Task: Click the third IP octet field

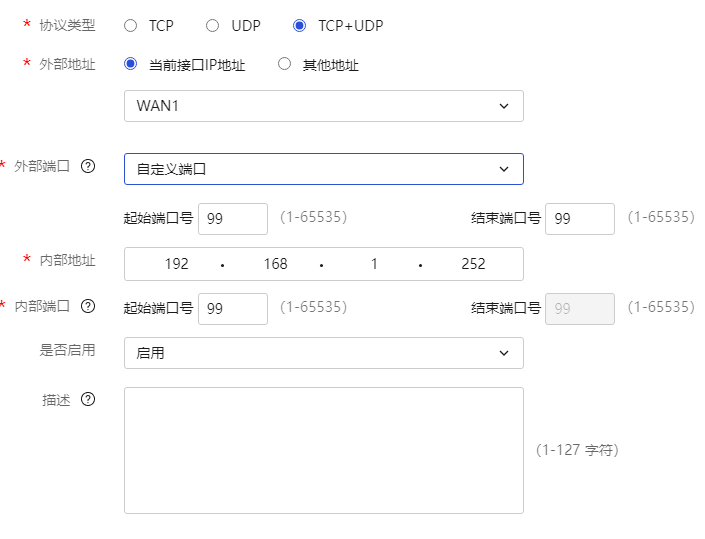Action: [x=374, y=264]
